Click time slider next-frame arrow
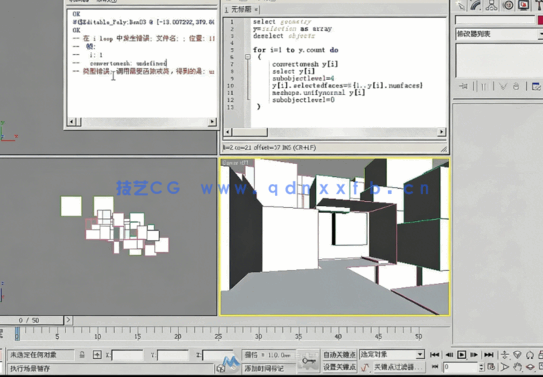Image resolution: width=543 pixels, height=377 pixels. [68, 320]
